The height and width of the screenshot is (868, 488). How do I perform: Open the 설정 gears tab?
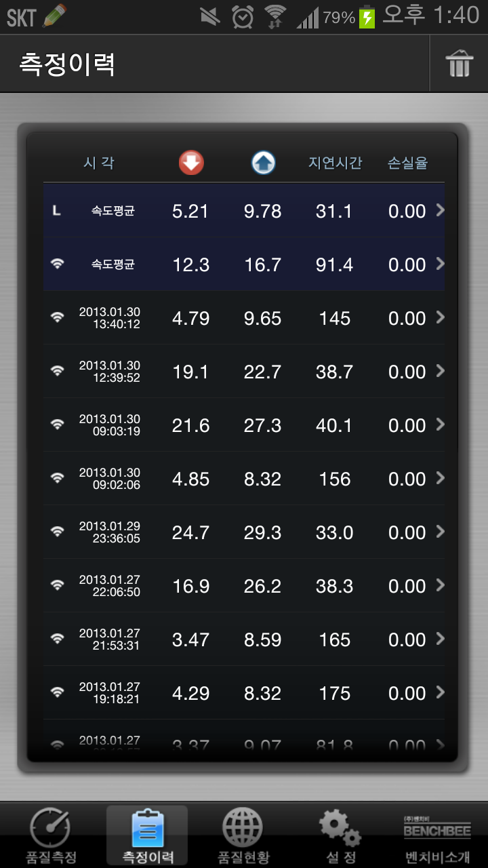(341, 835)
